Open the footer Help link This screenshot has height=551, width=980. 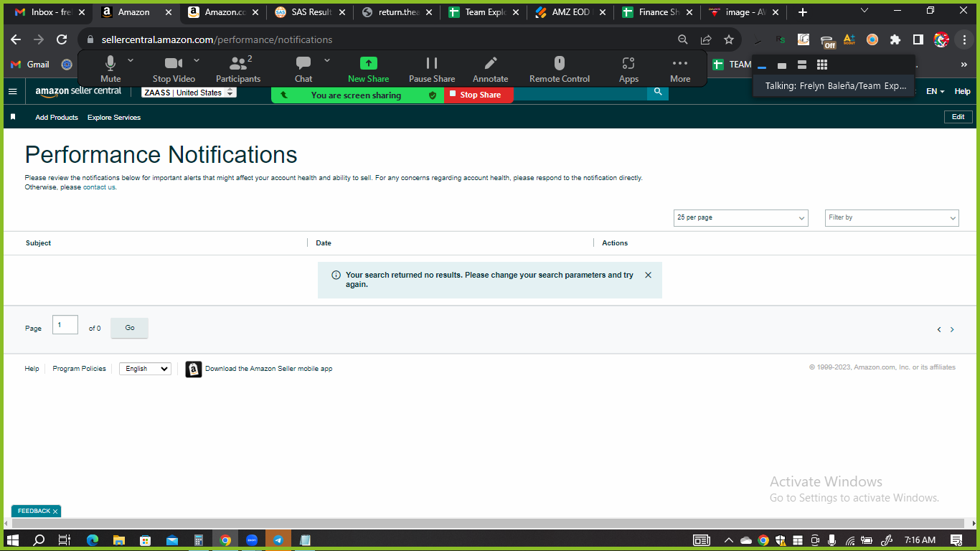pos(32,369)
